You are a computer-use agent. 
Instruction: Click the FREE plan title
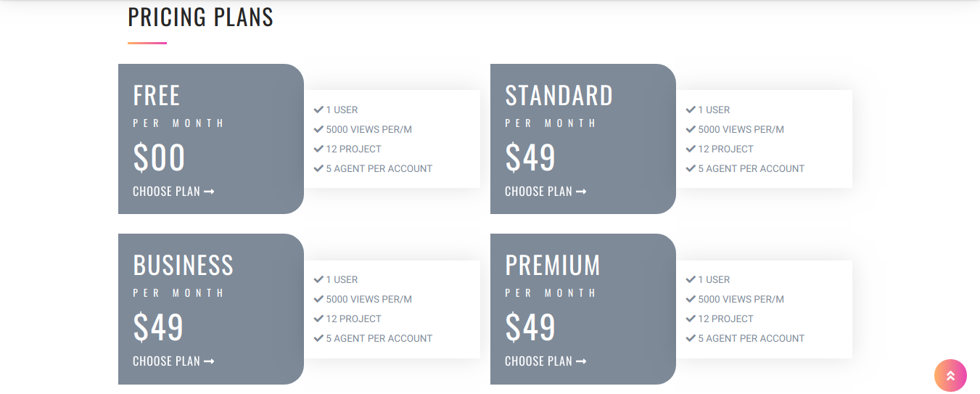[157, 96]
